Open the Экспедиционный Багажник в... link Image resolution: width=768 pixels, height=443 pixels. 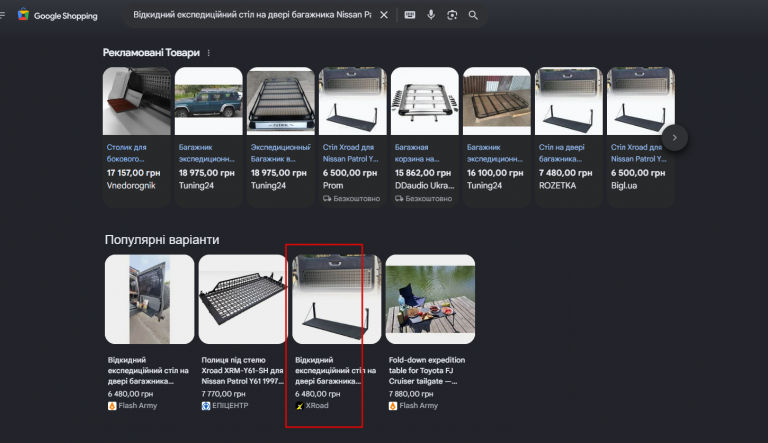coord(281,153)
